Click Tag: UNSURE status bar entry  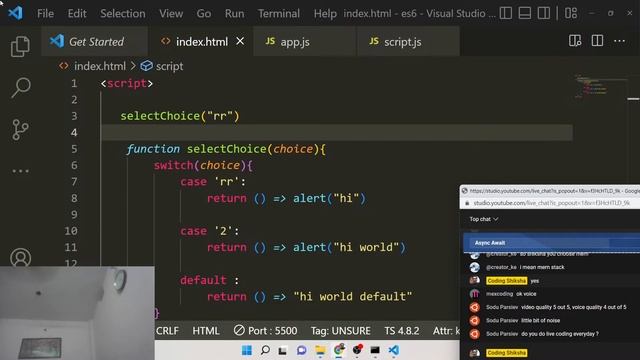pos(340,331)
